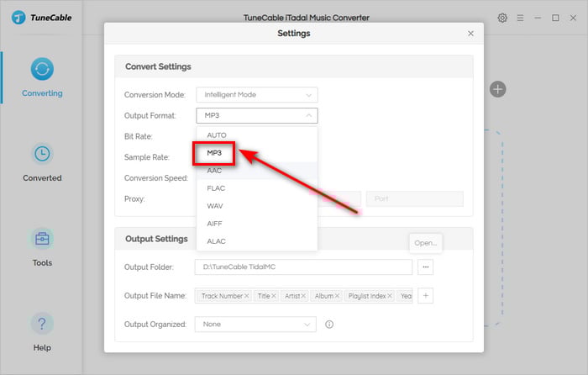
Task: Click the round plus add-music button
Action: tap(497, 89)
